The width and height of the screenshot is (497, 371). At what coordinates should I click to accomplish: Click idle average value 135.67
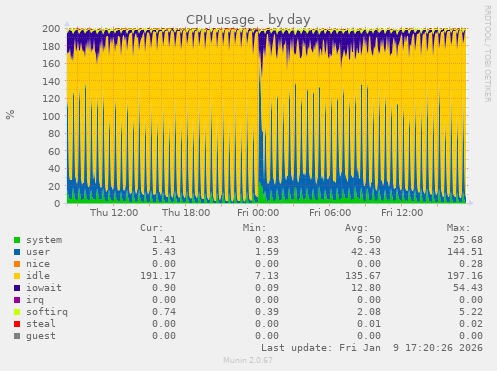coord(363,276)
